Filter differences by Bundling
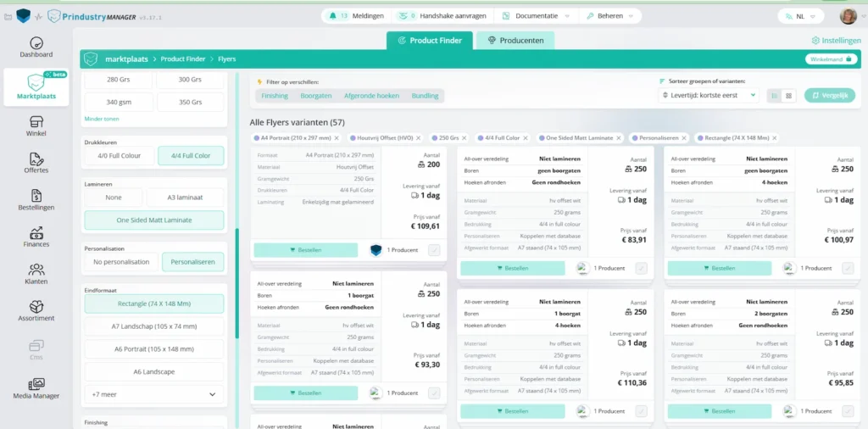The height and width of the screenshot is (429, 868). point(425,96)
